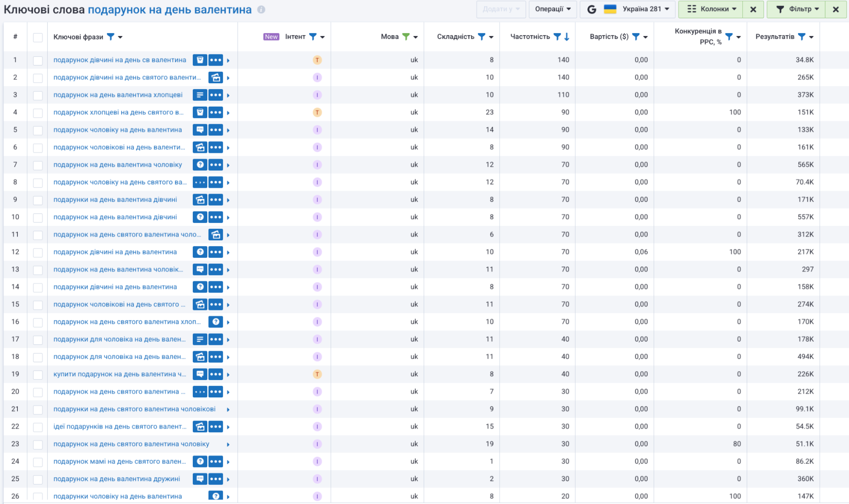Check the checkbox for row 24
This screenshot has height=504, width=849.
(x=38, y=462)
